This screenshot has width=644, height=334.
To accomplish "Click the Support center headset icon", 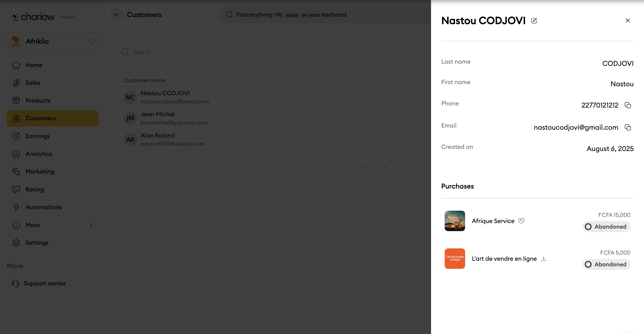I will pyautogui.click(x=15, y=283).
